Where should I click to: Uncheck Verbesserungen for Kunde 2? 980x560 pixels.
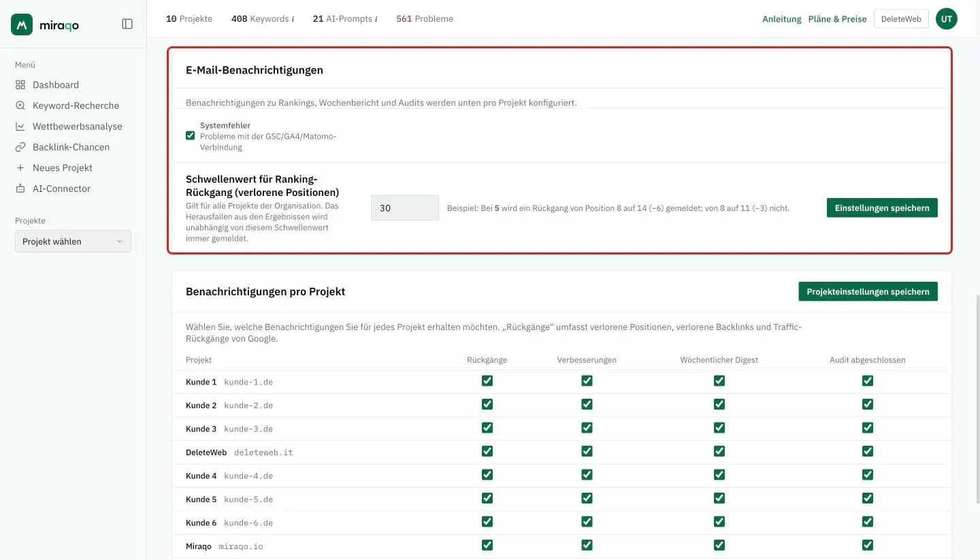pos(587,404)
